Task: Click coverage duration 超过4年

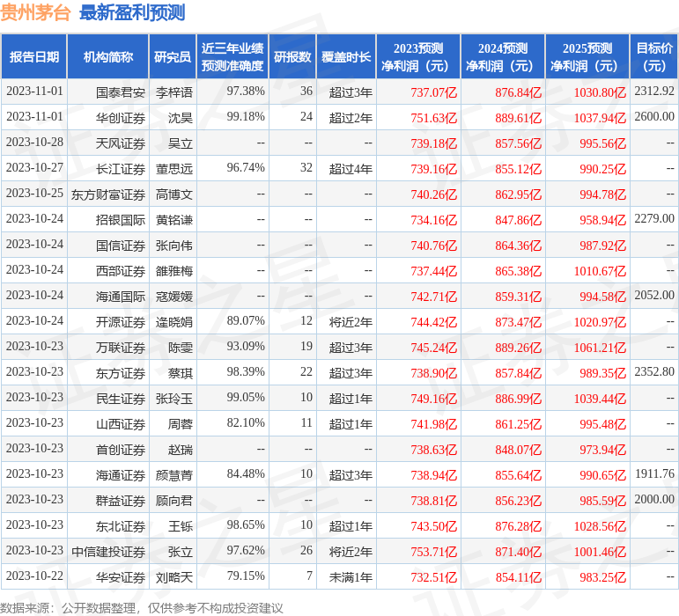Action: click(x=351, y=169)
